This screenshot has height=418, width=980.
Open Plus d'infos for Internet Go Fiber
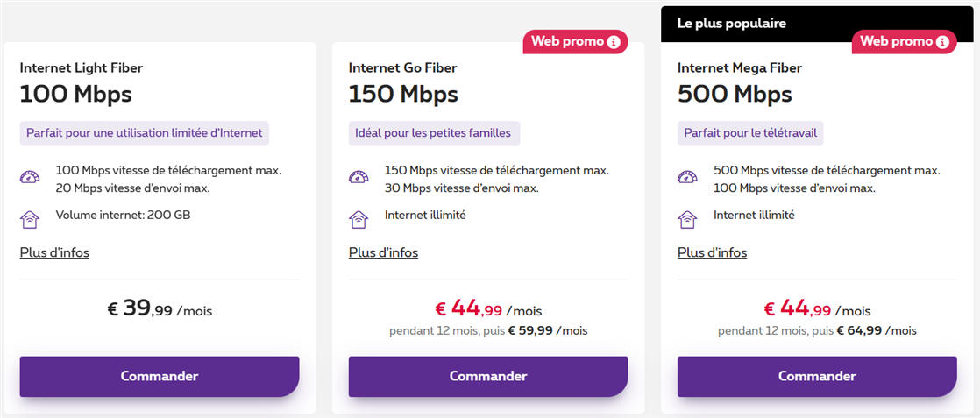point(383,252)
